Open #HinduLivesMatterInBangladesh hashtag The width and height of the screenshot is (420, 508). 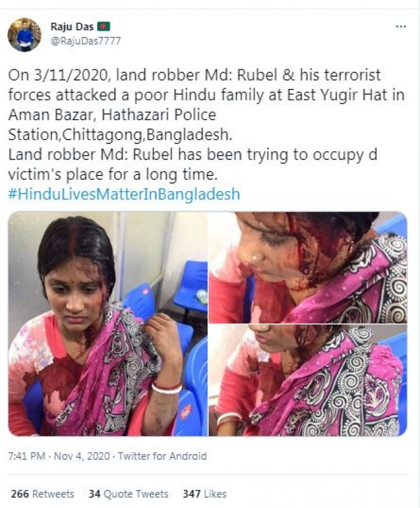pos(124,194)
